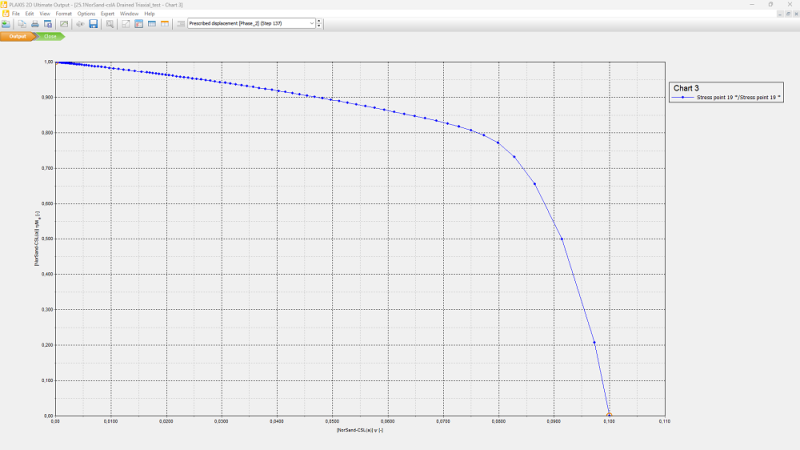Click the blue floppy disk save icon
This screenshot has height=450, width=800.
[x=93, y=23]
